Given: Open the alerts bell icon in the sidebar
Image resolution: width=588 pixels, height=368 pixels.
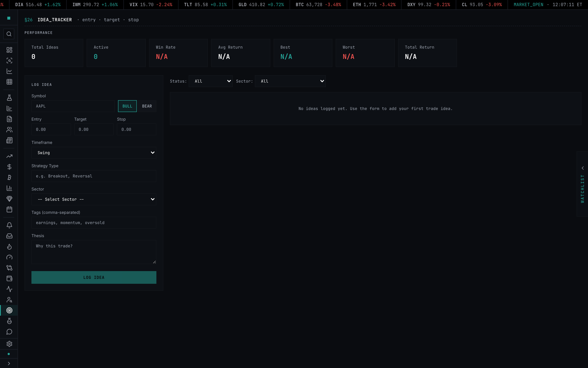Looking at the screenshot, I should click(x=9, y=225).
